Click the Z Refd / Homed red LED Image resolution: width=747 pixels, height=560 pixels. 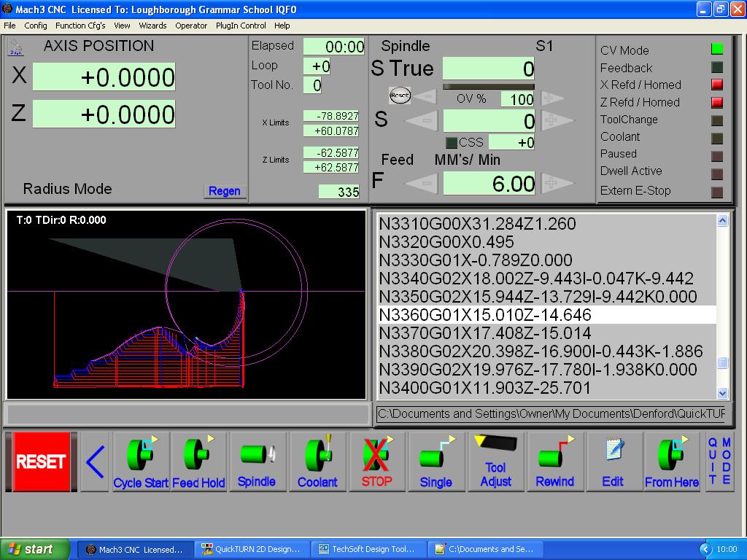(x=717, y=102)
